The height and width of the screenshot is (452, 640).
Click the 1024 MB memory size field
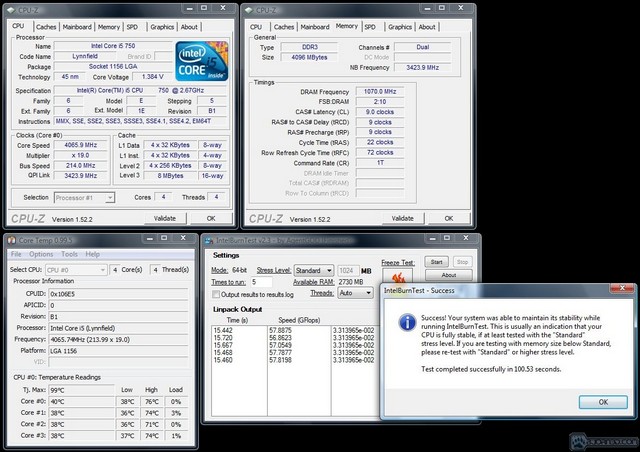(348, 271)
